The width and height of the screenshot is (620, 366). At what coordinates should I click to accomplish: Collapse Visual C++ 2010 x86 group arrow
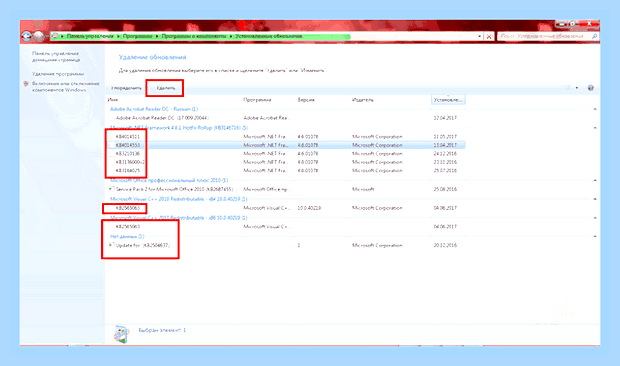[595, 218]
